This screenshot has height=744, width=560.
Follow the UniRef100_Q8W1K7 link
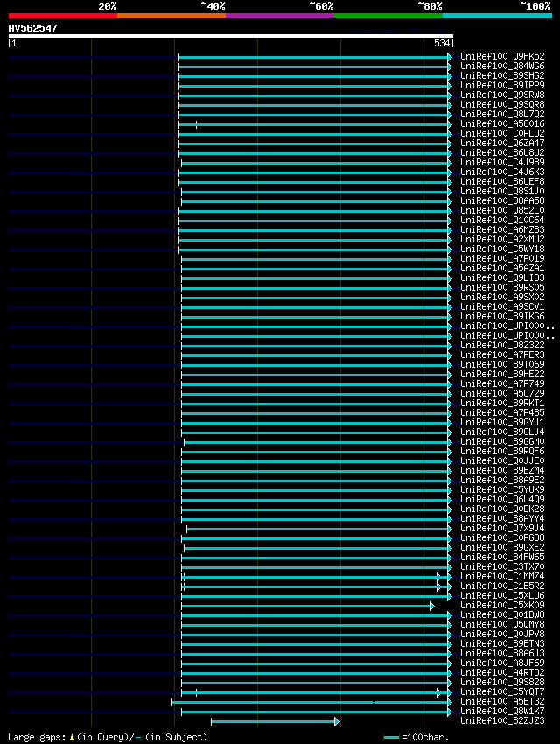pos(502,711)
